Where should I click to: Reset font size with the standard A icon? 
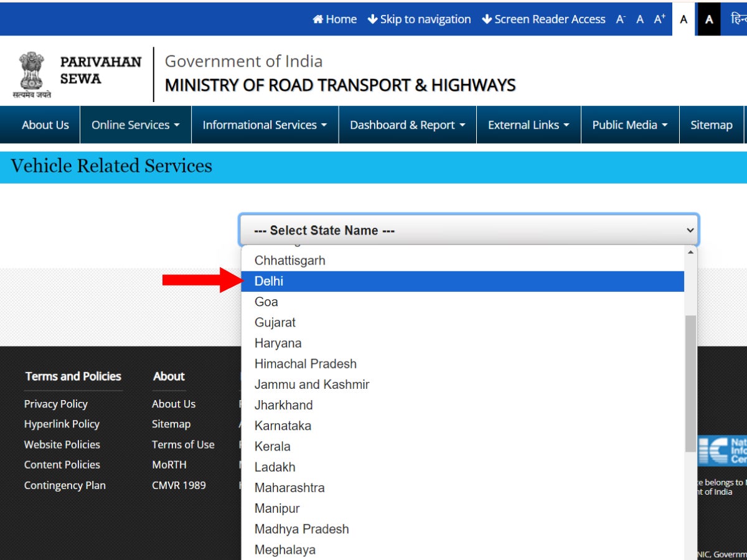pos(639,19)
